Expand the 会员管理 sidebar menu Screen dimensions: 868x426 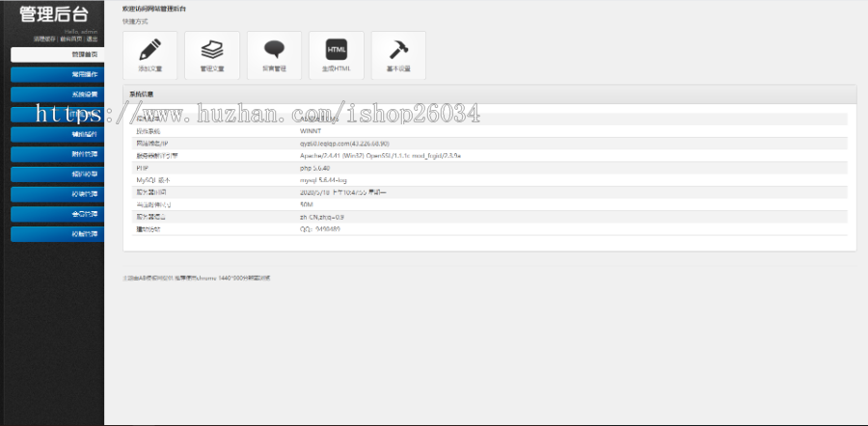tap(58, 214)
